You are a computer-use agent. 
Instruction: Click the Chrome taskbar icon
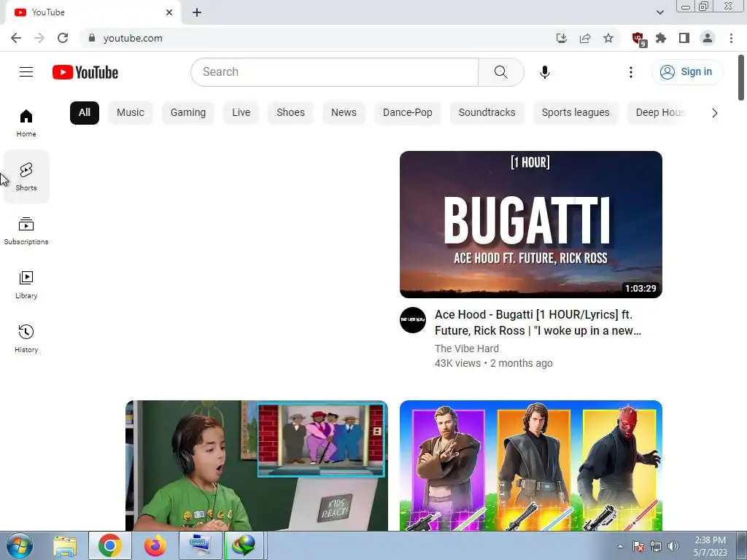click(x=110, y=545)
